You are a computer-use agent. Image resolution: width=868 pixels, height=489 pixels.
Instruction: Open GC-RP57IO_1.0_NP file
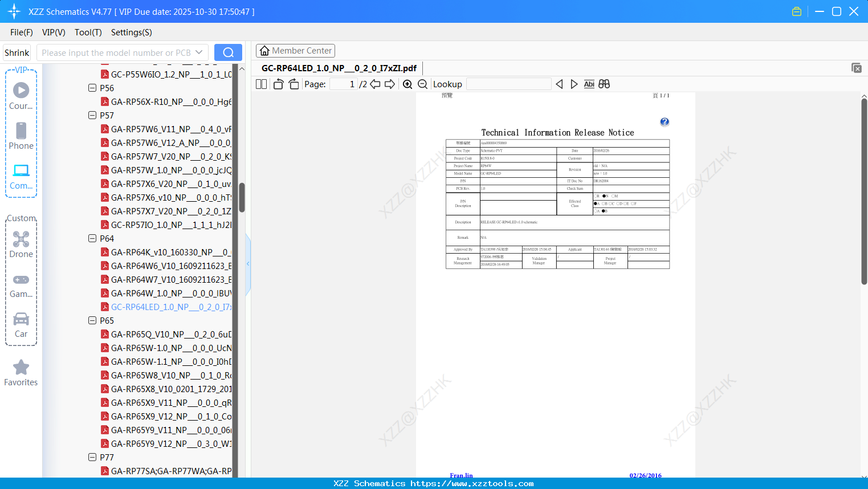pos(166,225)
